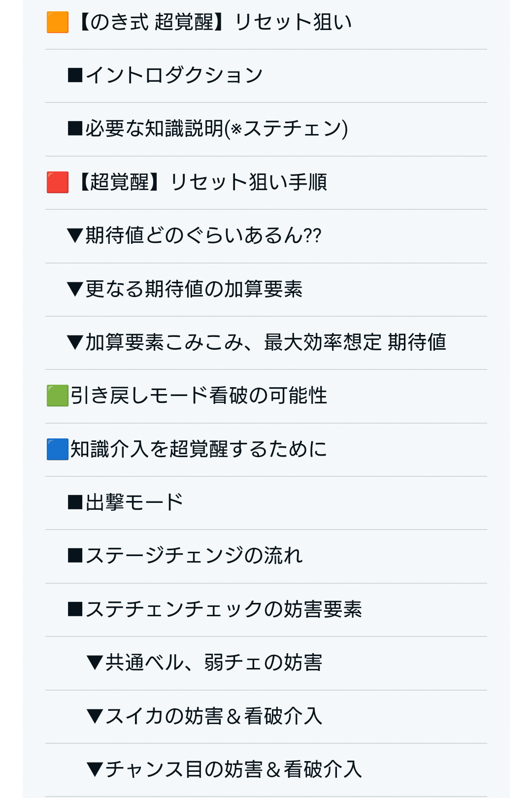Open the 【のき式 超覚醒】リセット狙い section
Screen dimensions: 532x798
266,23
